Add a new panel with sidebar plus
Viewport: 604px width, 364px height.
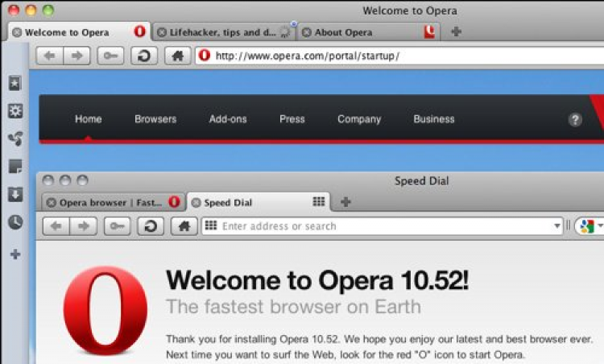point(15,254)
